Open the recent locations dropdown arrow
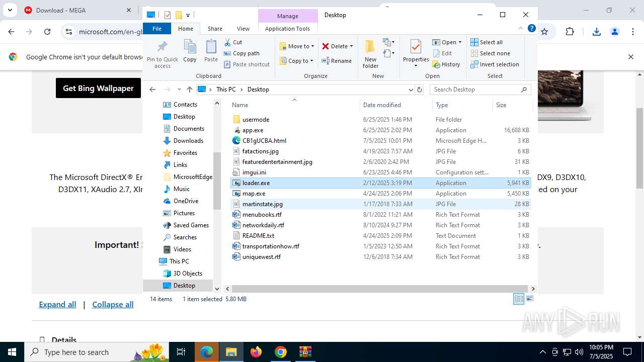 (x=179, y=89)
